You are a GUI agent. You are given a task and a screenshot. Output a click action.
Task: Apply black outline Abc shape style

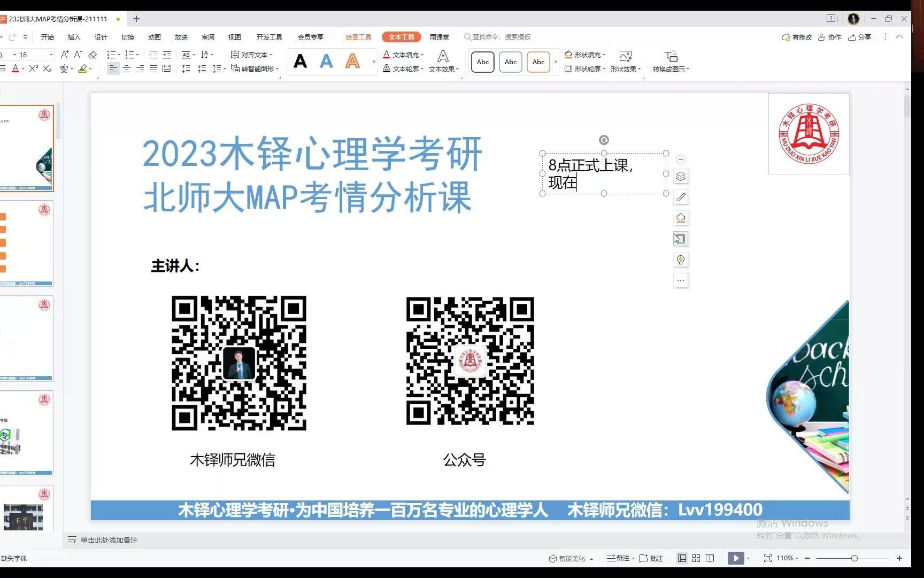coord(483,62)
